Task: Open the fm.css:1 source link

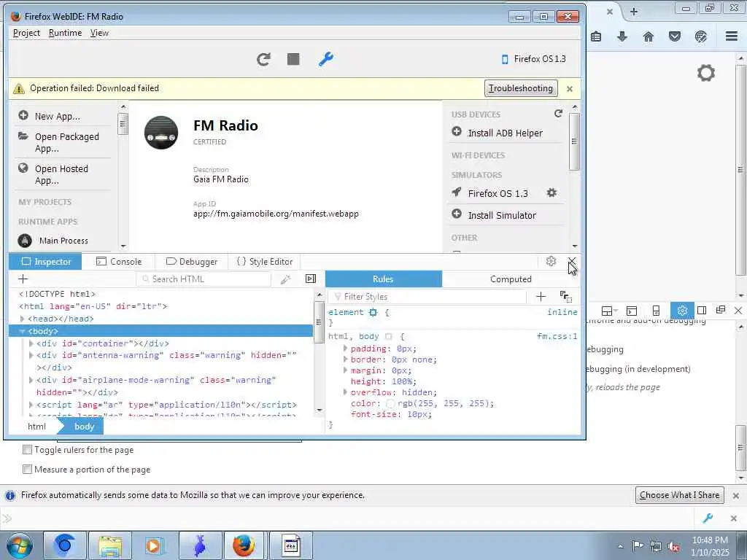Action: click(x=557, y=336)
